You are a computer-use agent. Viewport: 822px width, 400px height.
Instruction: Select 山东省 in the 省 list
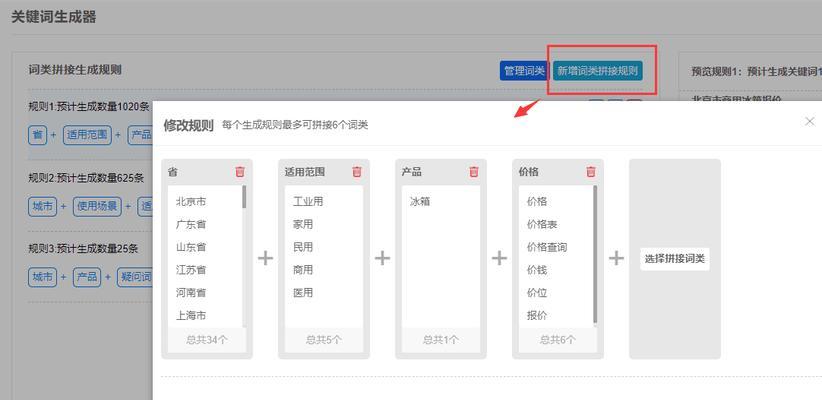point(191,247)
